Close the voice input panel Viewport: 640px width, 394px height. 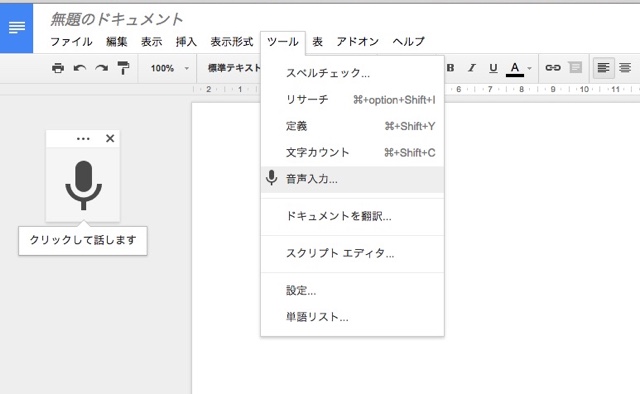[x=110, y=138]
